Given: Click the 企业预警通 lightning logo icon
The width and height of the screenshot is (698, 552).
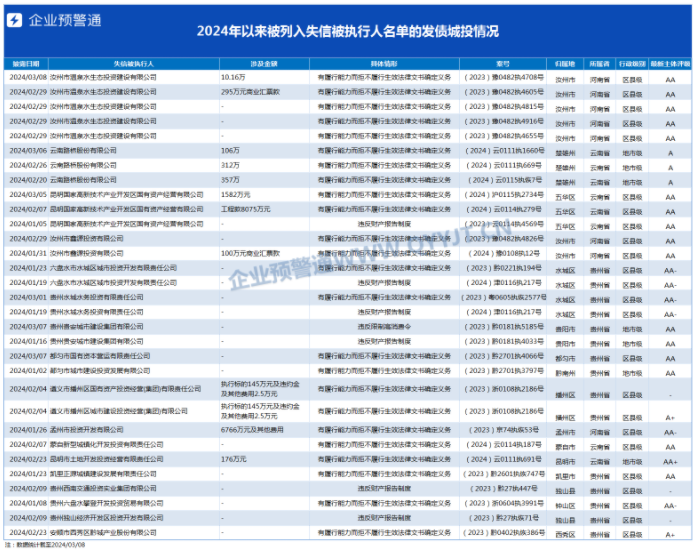Looking at the screenshot, I should click(x=15, y=20).
